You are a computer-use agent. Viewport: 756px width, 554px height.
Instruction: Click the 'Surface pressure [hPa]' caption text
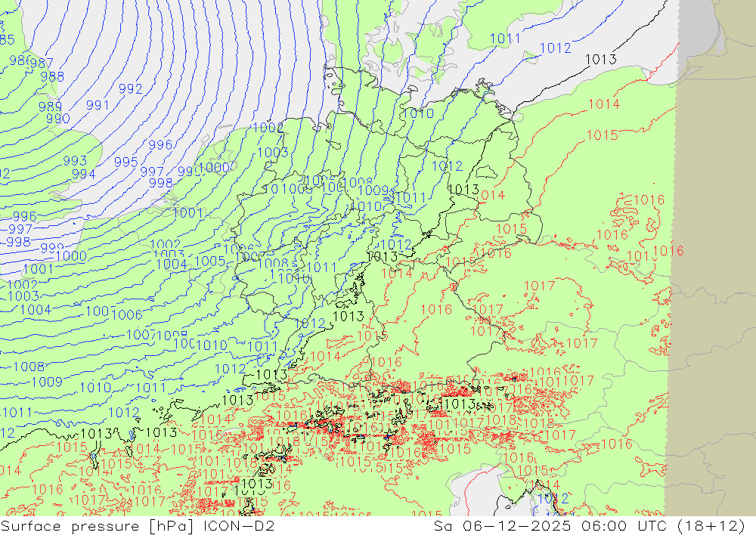point(98,526)
